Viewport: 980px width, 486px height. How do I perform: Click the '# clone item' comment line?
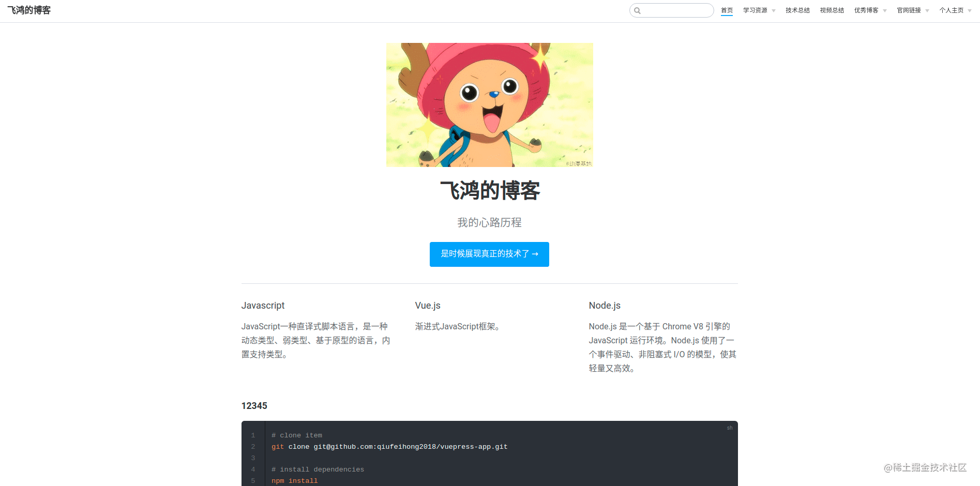pyautogui.click(x=297, y=435)
